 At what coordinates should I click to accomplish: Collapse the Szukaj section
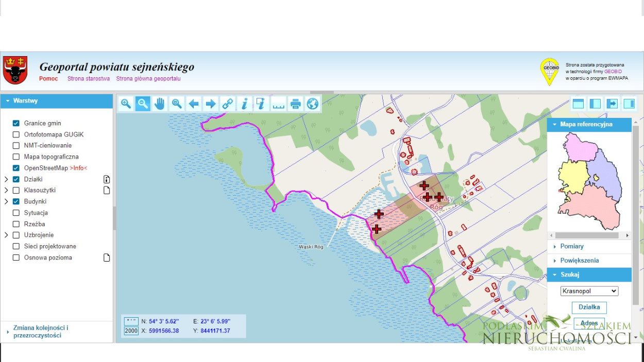589,274
